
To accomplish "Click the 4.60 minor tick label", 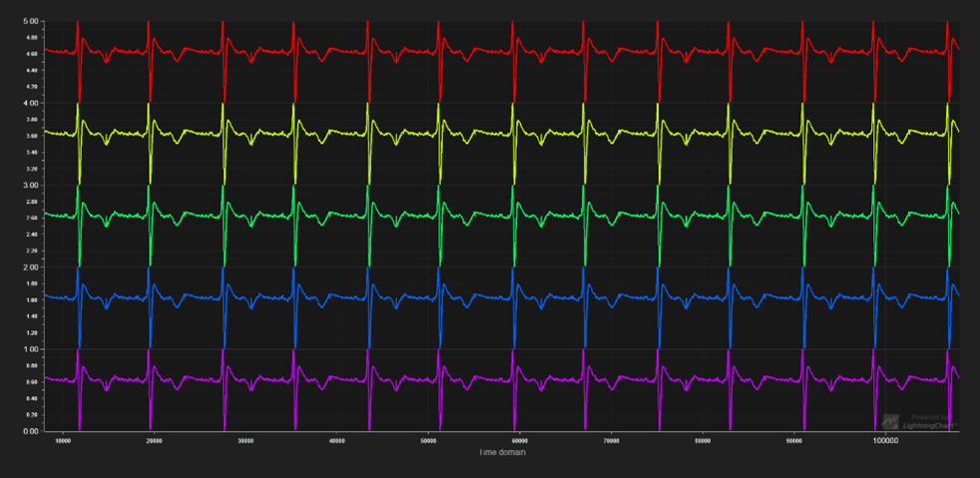I will coord(33,54).
